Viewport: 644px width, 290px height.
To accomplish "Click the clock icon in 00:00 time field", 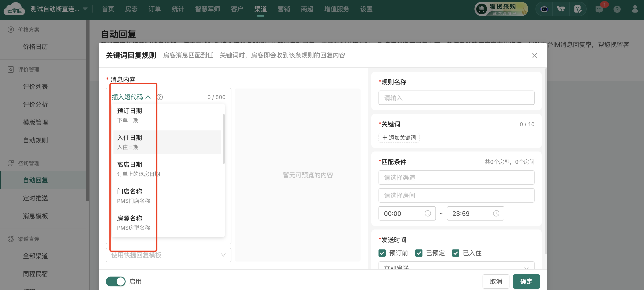I will click(x=427, y=213).
